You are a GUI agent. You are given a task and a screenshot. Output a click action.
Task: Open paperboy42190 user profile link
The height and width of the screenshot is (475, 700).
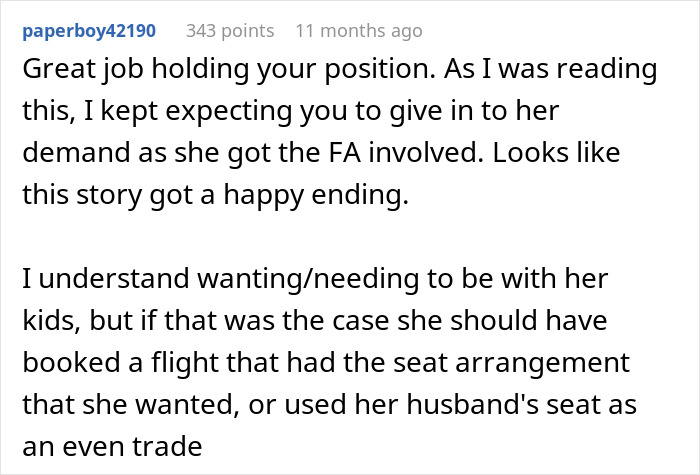click(x=89, y=31)
